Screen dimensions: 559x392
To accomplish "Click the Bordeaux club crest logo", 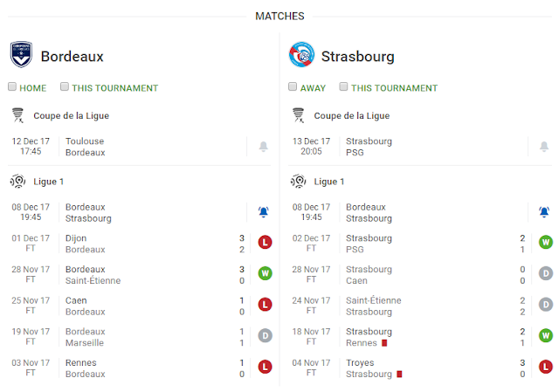I will 21,55.
